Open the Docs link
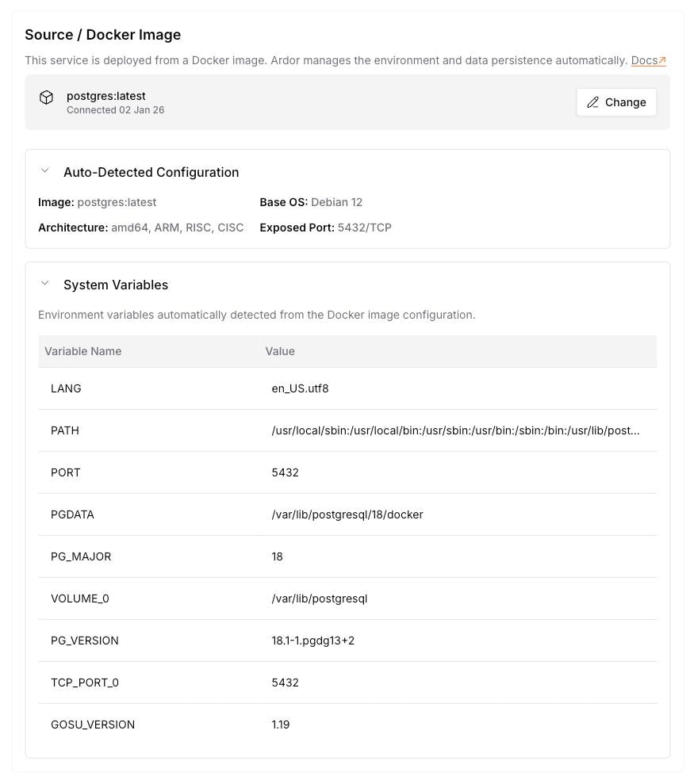Viewport: 694px width, 784px height. pyautogui.click(x=644, y=59)
